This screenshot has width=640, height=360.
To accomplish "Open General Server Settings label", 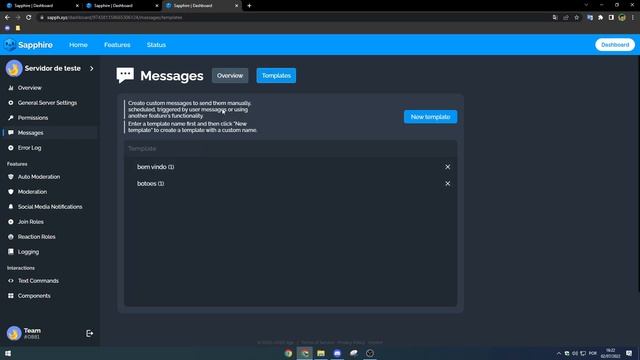I will (47, 103).
